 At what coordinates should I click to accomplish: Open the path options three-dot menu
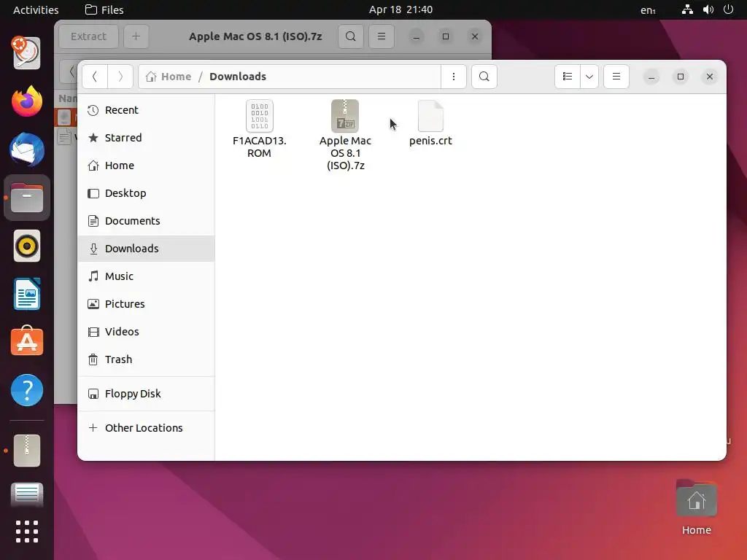tap(454, 77)
